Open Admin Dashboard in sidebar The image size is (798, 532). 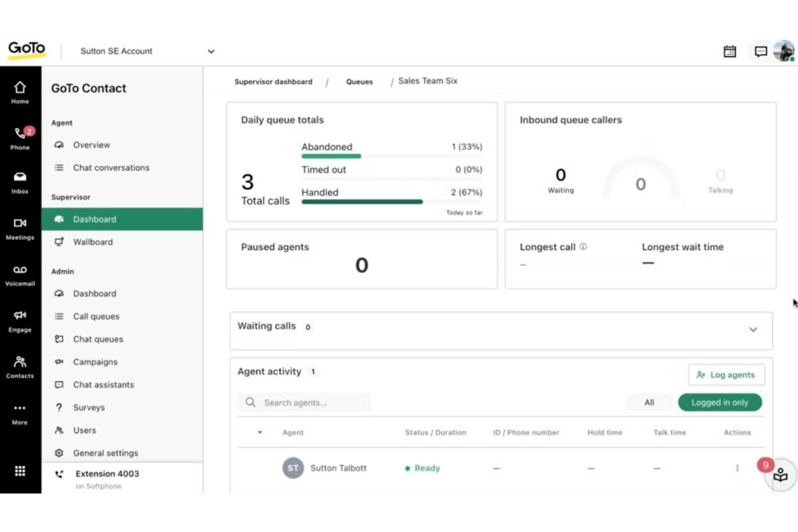click(122, 294)
